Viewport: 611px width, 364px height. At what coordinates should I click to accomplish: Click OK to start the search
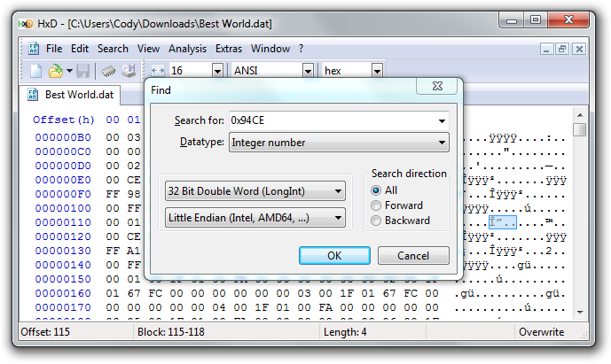click(334, 255)
